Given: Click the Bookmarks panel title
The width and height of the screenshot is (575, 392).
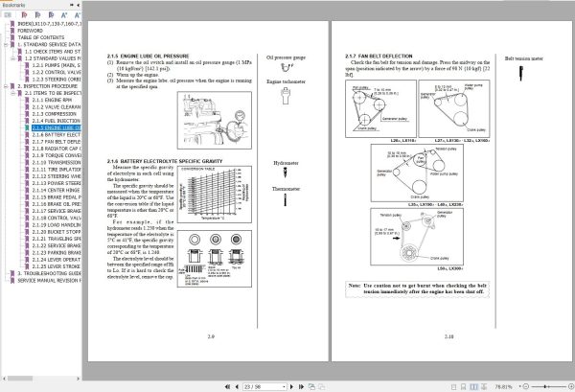Looking at the screenshot, I should click(13, 5).
